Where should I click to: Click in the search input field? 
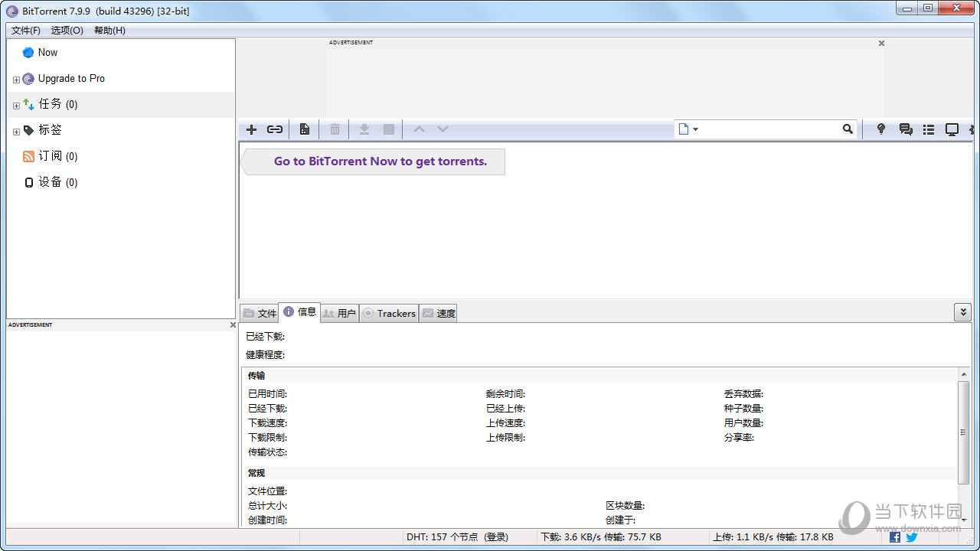pyautogui.click(x=769, y=129)
